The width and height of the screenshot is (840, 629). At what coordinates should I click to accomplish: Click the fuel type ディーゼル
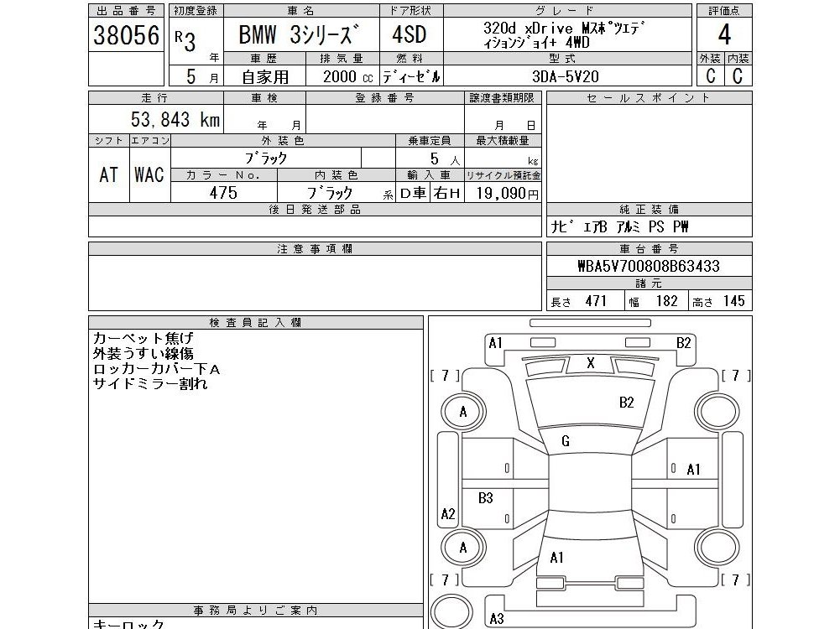tap(411, 76)
